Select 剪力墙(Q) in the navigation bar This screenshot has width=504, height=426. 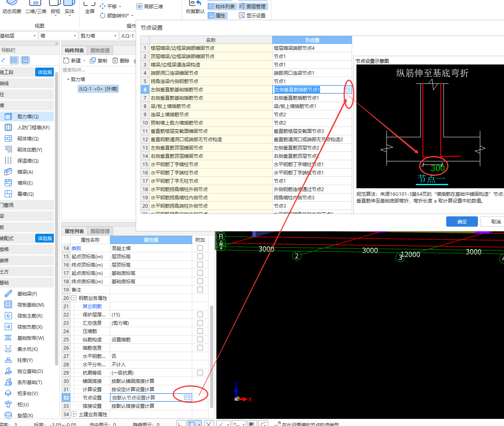click(27, 117)
